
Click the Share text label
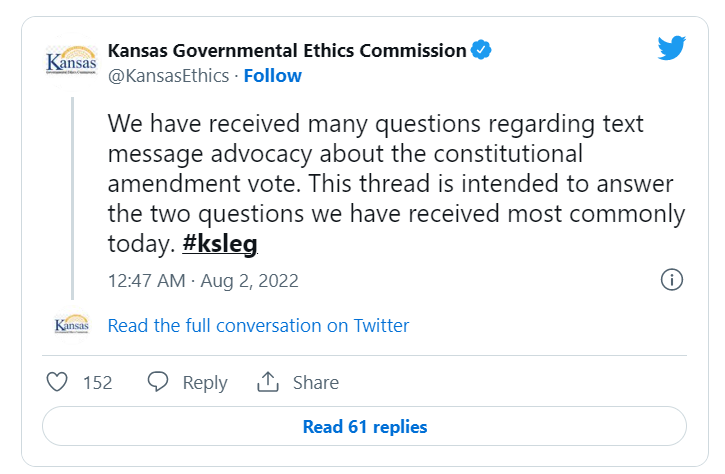point(315,382)
